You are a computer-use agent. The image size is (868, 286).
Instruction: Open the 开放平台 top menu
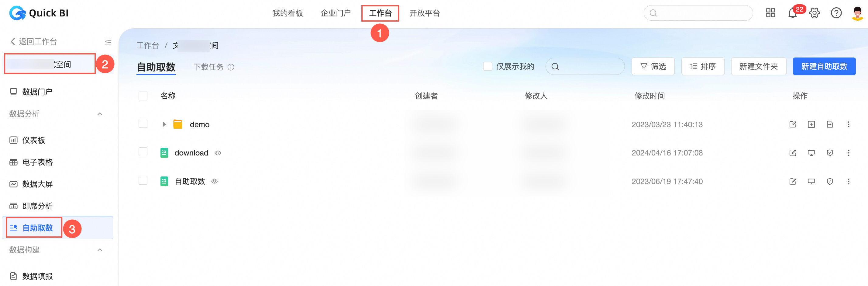[424, 13]
